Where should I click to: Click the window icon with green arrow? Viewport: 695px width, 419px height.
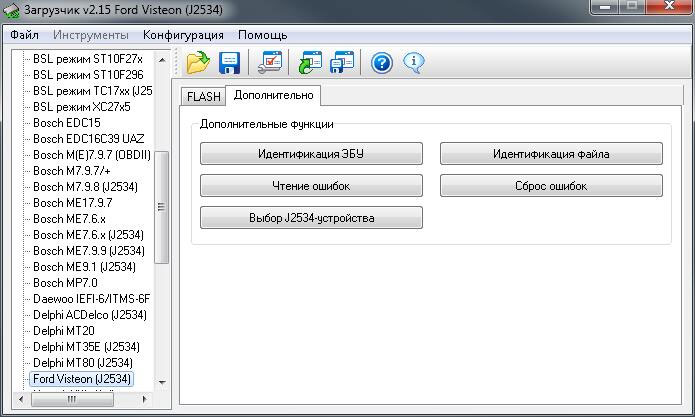(310, 63)
